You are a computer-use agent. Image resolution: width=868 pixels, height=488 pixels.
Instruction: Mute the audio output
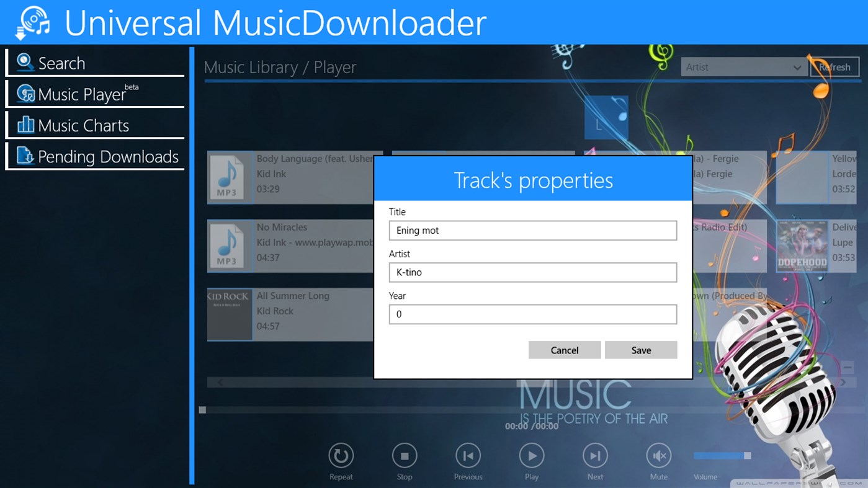[658, 456]
